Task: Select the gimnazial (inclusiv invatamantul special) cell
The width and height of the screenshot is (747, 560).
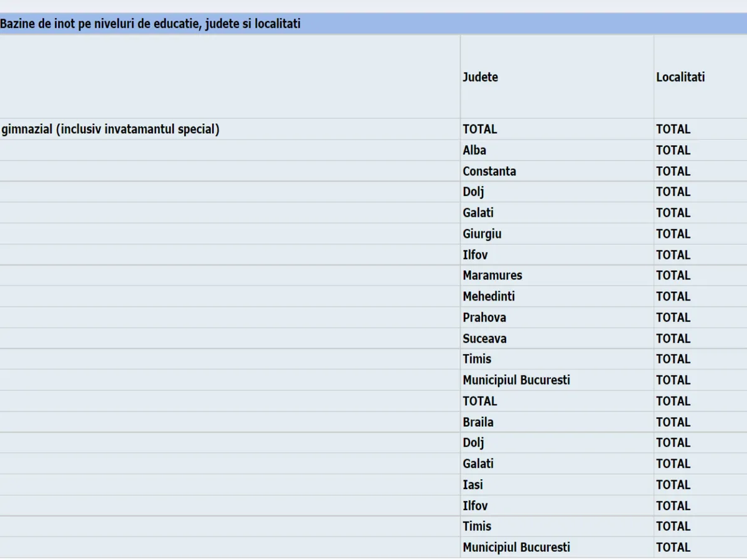Action: pyautogui.click(x=111, y=129)
